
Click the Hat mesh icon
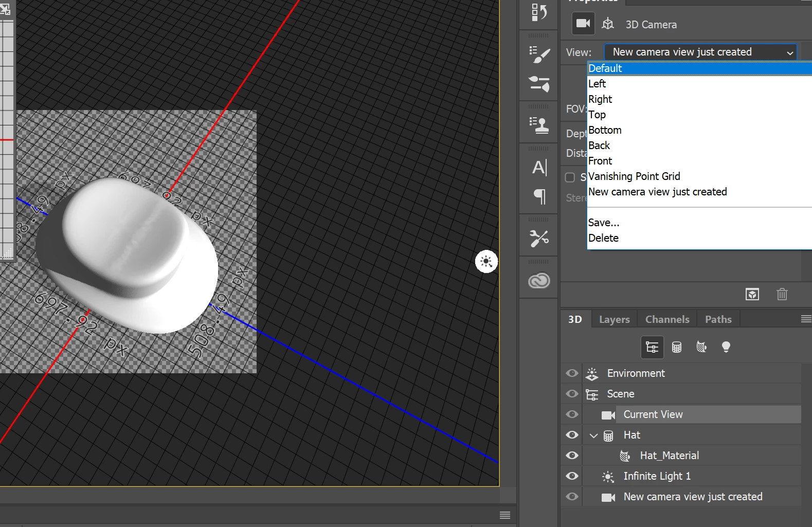608,435
